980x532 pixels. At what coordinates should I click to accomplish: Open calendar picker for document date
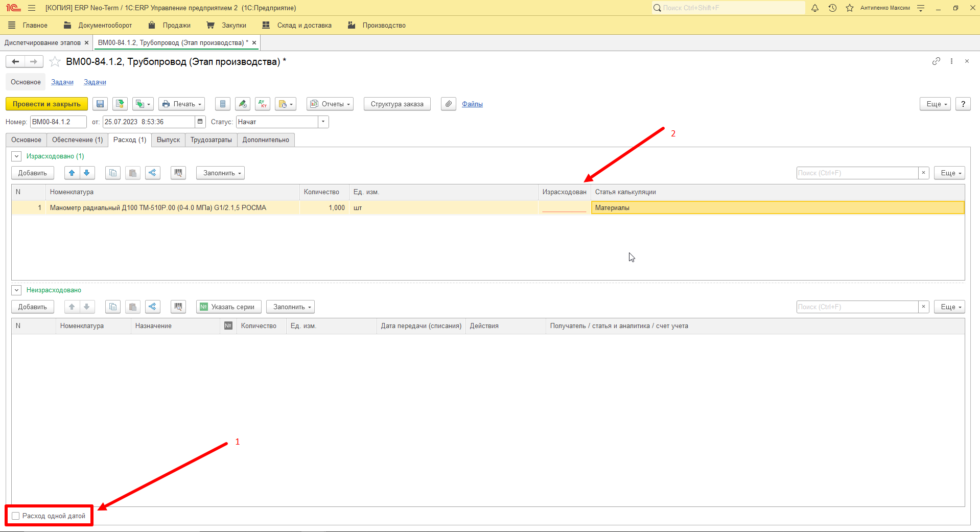[x=200, y=122]
